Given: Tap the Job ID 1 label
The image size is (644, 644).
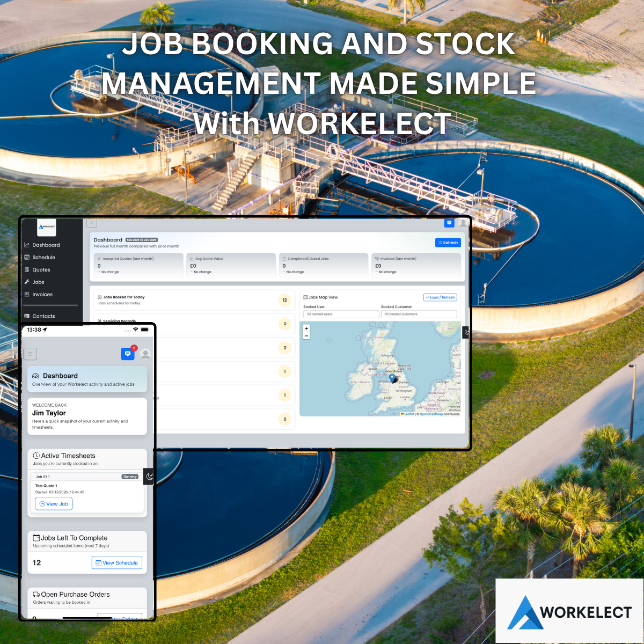Looking at the screenshot, I should click(43, 477).
